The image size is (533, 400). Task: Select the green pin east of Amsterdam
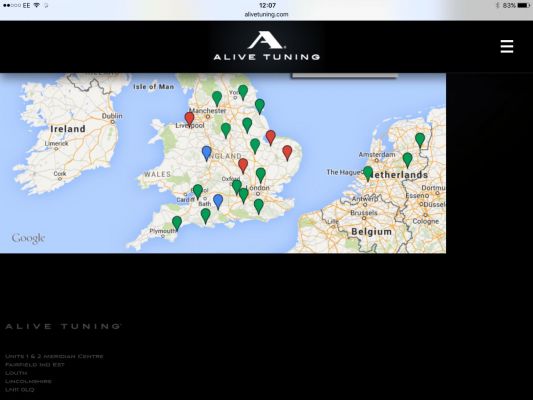[408, 160]
